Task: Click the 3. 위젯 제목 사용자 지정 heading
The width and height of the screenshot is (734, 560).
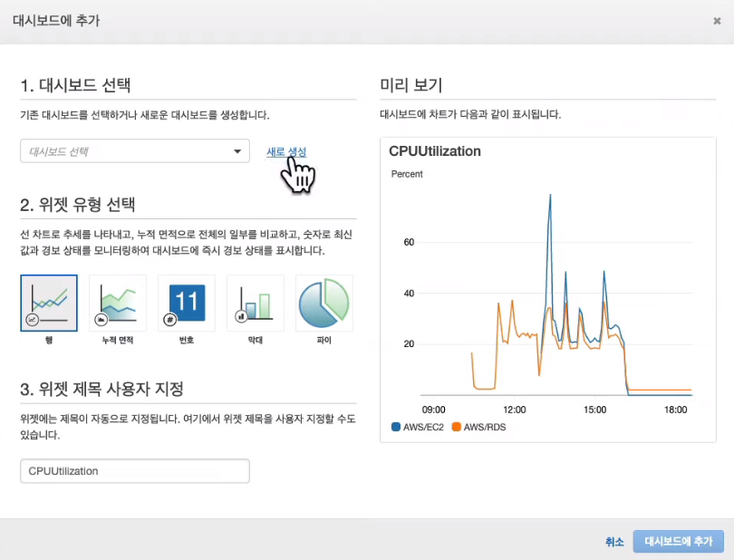Action: 101,389
